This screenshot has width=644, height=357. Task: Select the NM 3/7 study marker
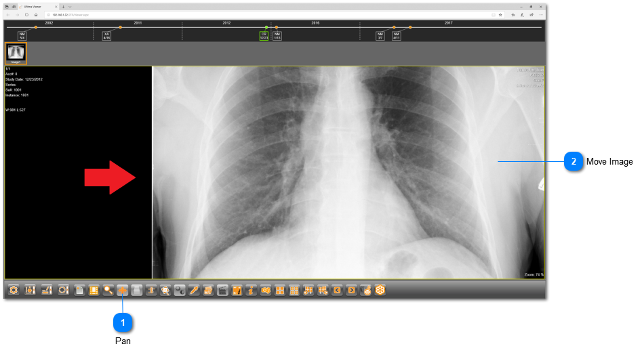coord(380,36)
